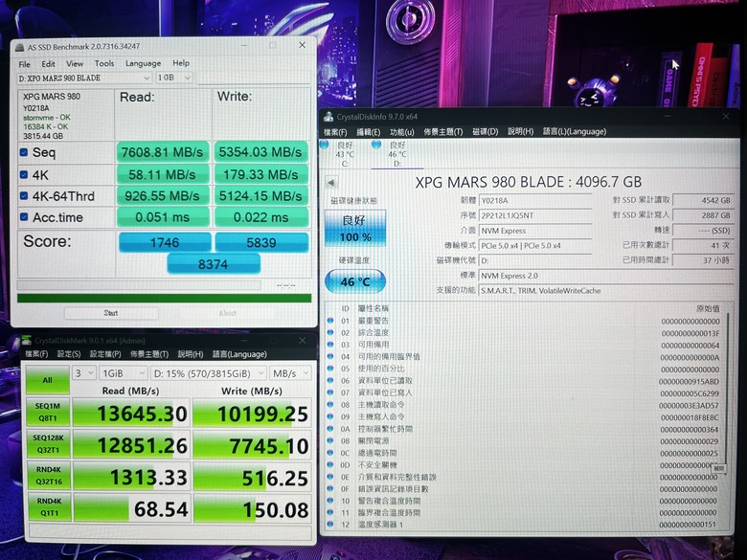Screen dimensions: 747x560
Task: Open CrystalDiskMark target drive D: dropdown
Action: 208,373
